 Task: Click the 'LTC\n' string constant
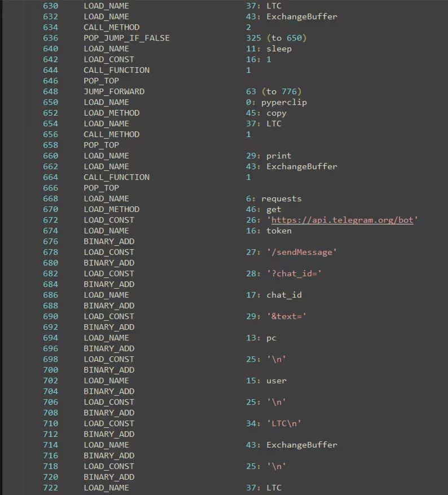tap(284, 423)
